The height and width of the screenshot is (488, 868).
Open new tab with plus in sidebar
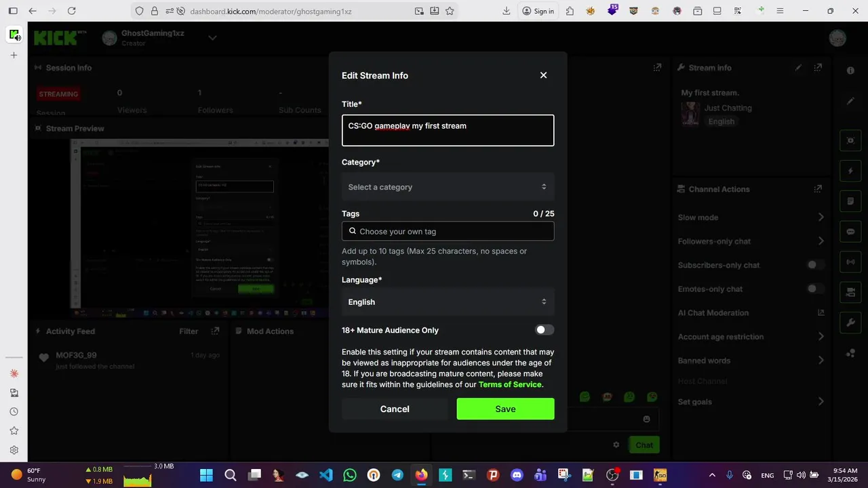pos(14,55)
